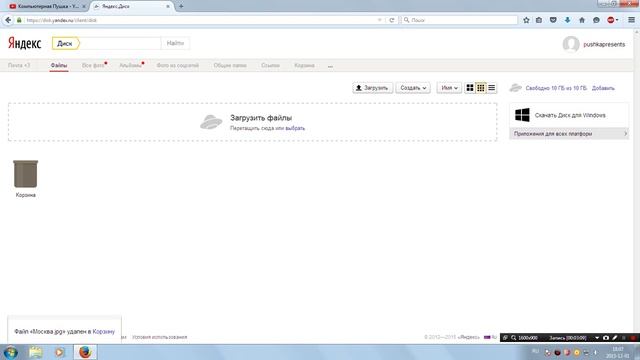
Task: Open the Почта tab
Action: 19,65
